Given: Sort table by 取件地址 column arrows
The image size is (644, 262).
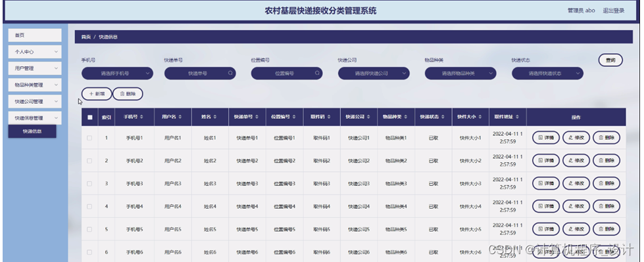Looking at the screenshot, I should point(516,117).
